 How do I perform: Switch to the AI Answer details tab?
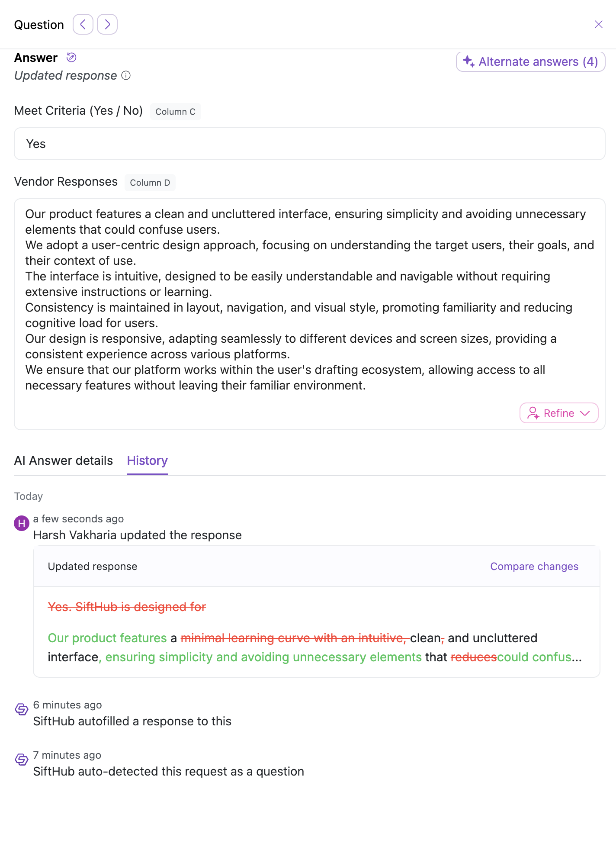(x=64, y=460)
